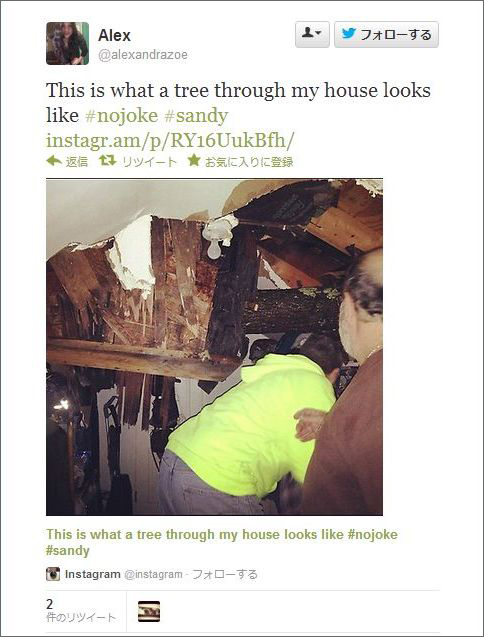
Task: Open the #sandy hashtag in tweet text
Action: [x=196, y=115]
